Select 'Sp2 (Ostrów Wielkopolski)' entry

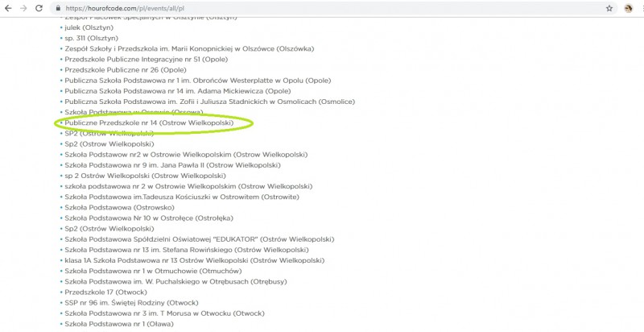tap(109, 229)
